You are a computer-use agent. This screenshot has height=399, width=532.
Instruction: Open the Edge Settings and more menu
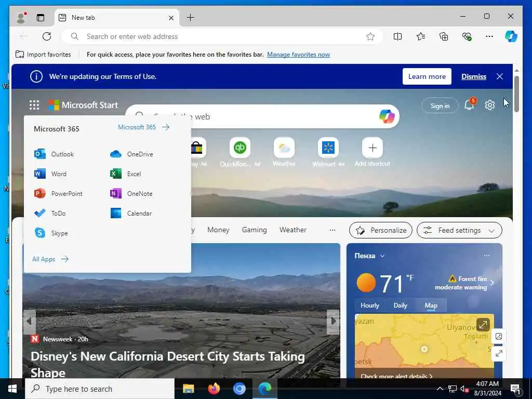coord(489,36)
